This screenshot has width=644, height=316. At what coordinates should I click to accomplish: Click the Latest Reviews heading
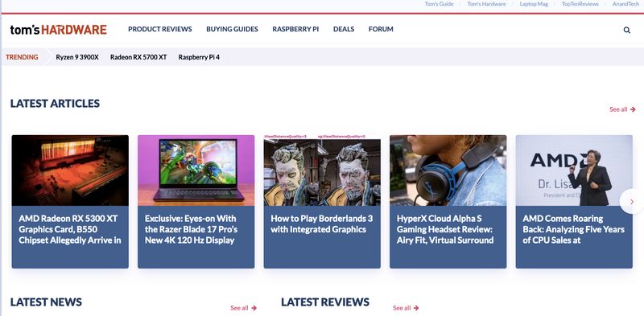325,302
